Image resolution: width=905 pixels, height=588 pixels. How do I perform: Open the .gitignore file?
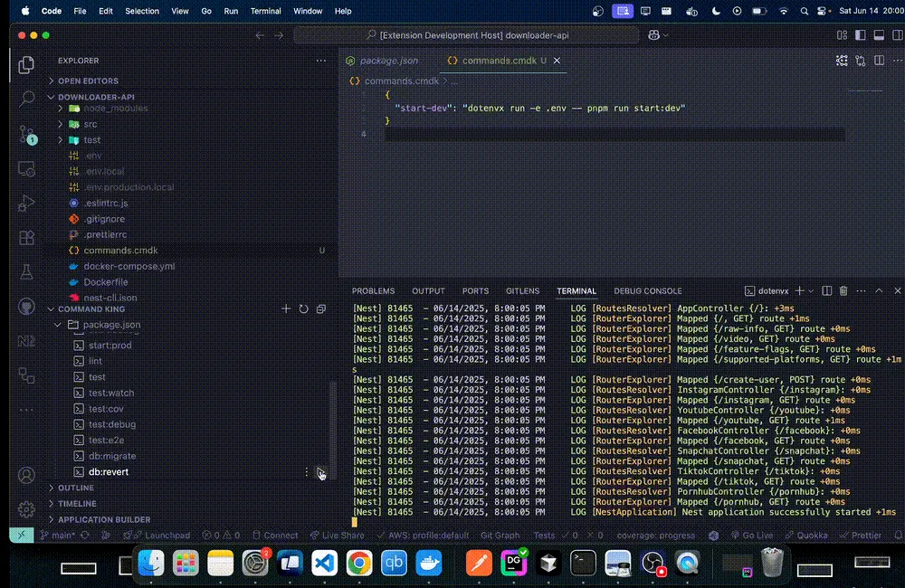point(104,219)
